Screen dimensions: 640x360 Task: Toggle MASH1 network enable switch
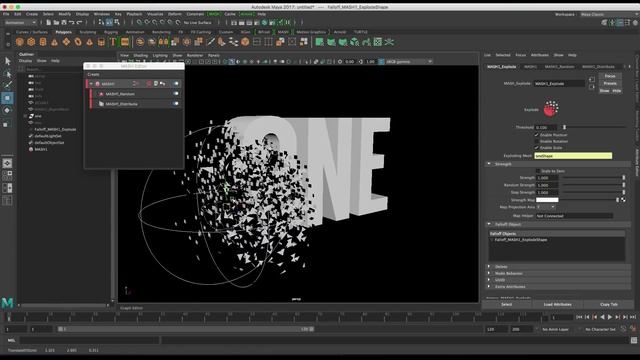tap(176, 84)
